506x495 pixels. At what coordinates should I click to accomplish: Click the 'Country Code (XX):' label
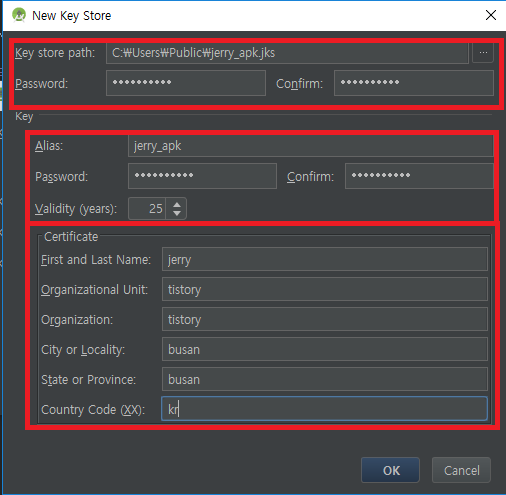93,410
